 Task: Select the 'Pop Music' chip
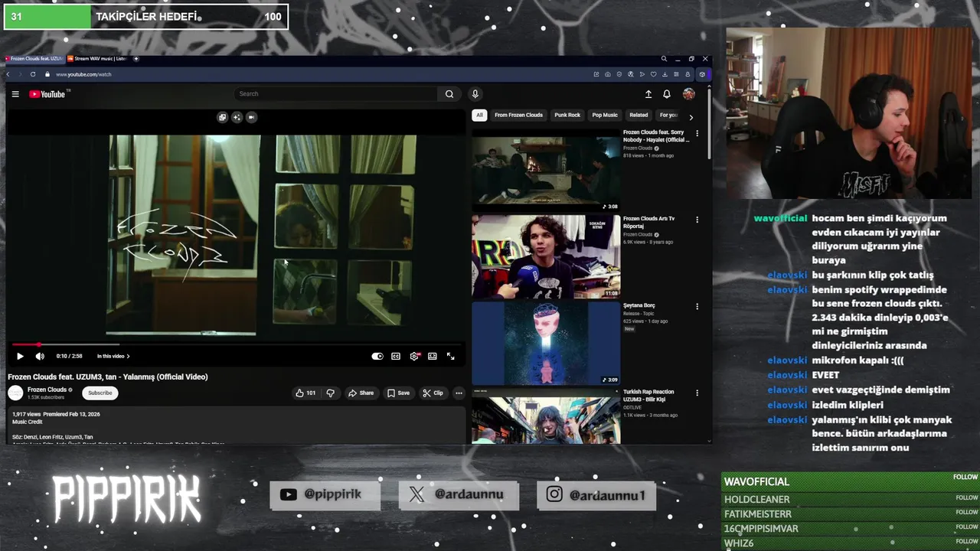(605, 115)
